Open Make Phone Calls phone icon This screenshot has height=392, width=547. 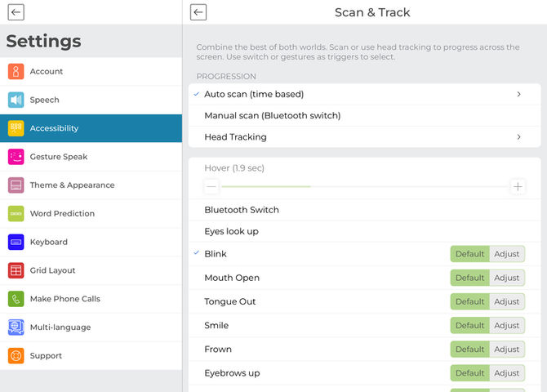tap(16, 299)
